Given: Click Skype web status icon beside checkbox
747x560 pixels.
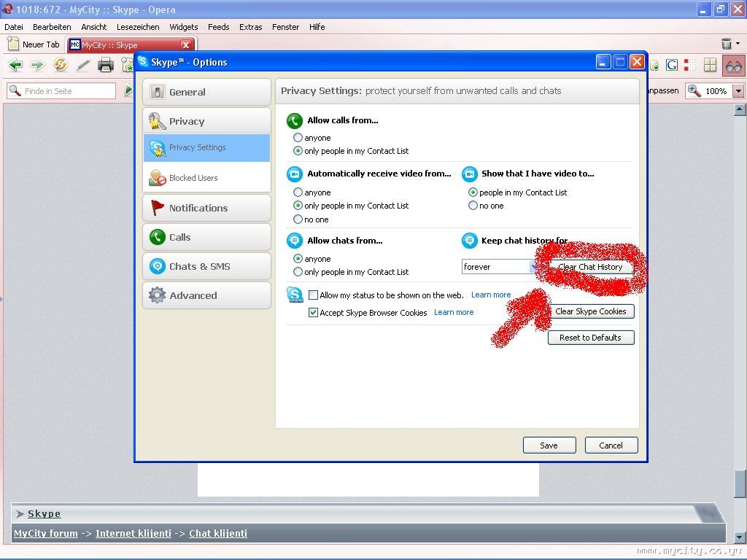Looking at the screenshot, I should (x=295, y=295).
